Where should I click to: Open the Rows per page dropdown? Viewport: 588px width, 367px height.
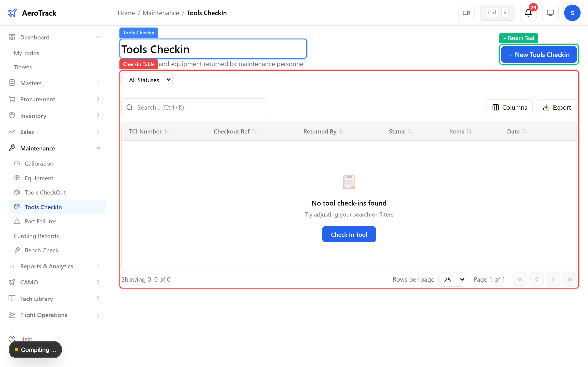pyautogui.click(x=452, y=279)
